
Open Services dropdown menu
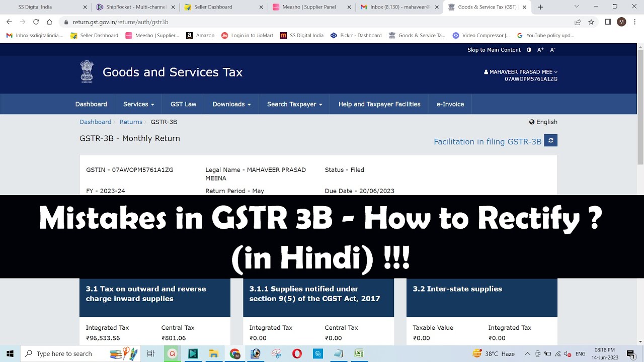tap(138, 104)
